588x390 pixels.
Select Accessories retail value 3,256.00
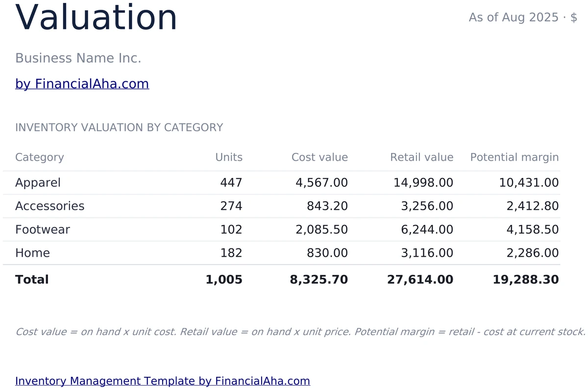tap(427, 206)
